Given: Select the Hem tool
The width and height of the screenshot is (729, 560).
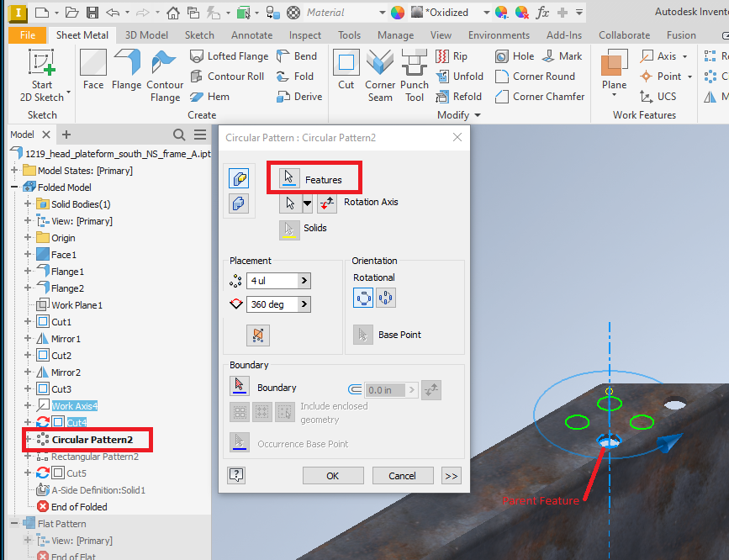Looking at the screenshot, I should 216,96.
